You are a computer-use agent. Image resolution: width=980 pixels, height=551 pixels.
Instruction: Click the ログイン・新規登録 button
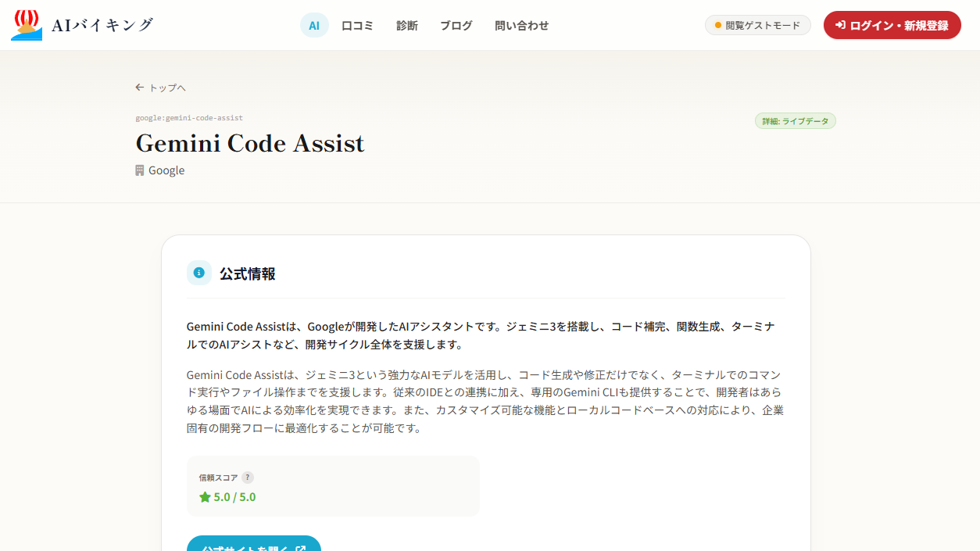tap(892, 25)
